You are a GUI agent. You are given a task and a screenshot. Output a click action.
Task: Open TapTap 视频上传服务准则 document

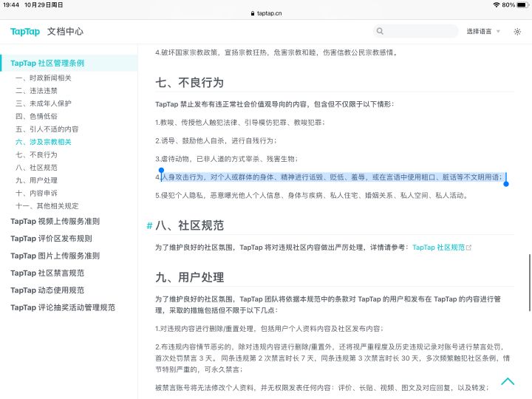pos(55,221)
